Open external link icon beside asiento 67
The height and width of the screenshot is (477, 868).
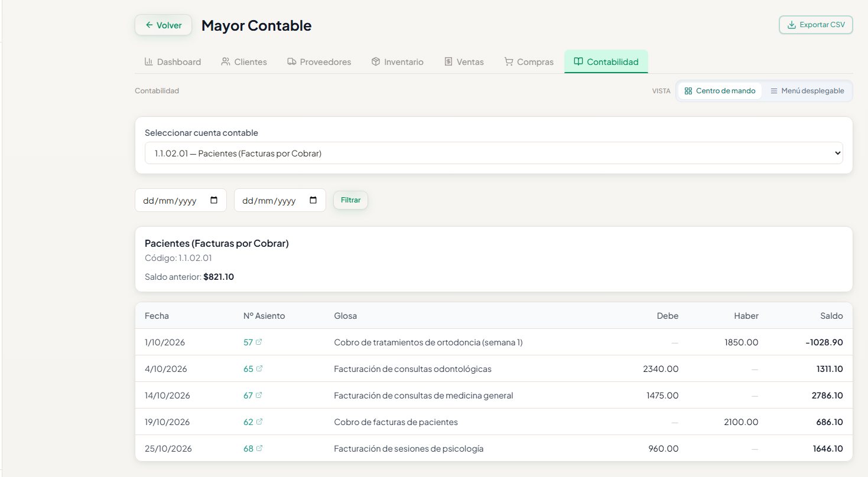click(x=259, y=395)
